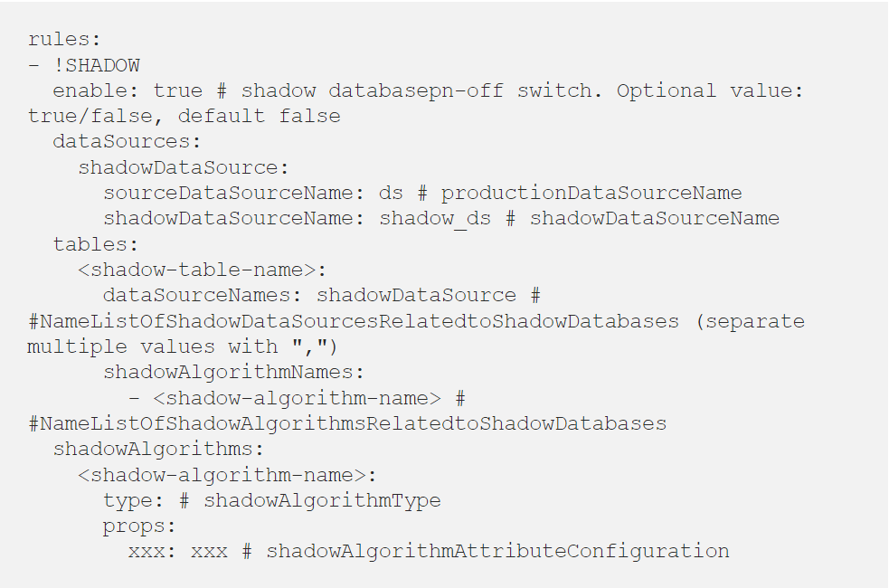
Task: Click the "shadowAlgorithms:" key
Action: coord(147,449)
